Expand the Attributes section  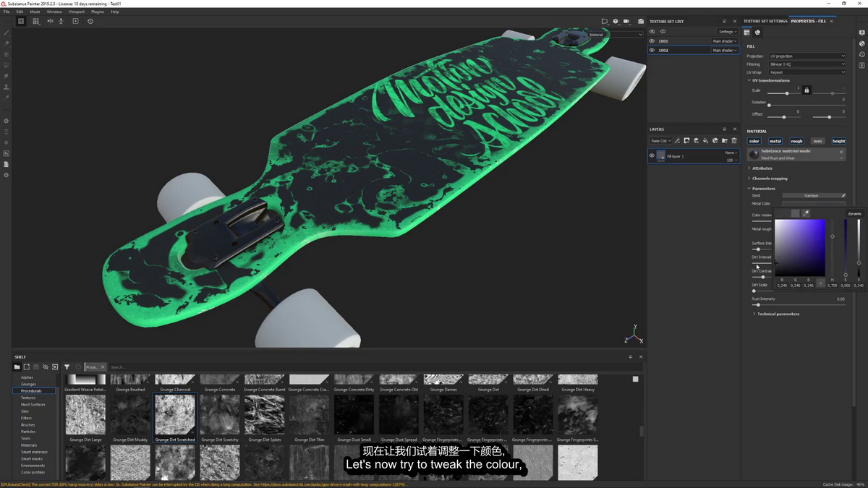tap(762, 168)
